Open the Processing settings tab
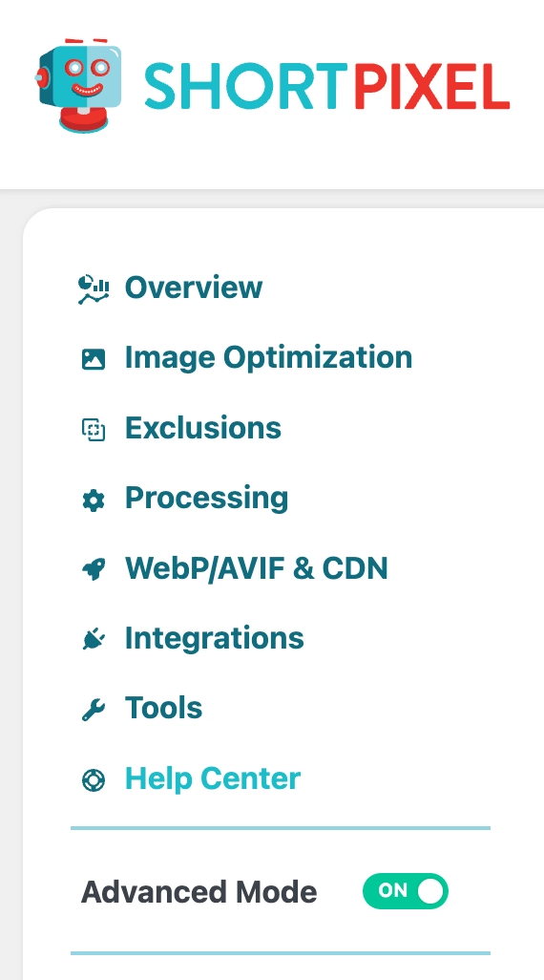 (x=207, y=499)
